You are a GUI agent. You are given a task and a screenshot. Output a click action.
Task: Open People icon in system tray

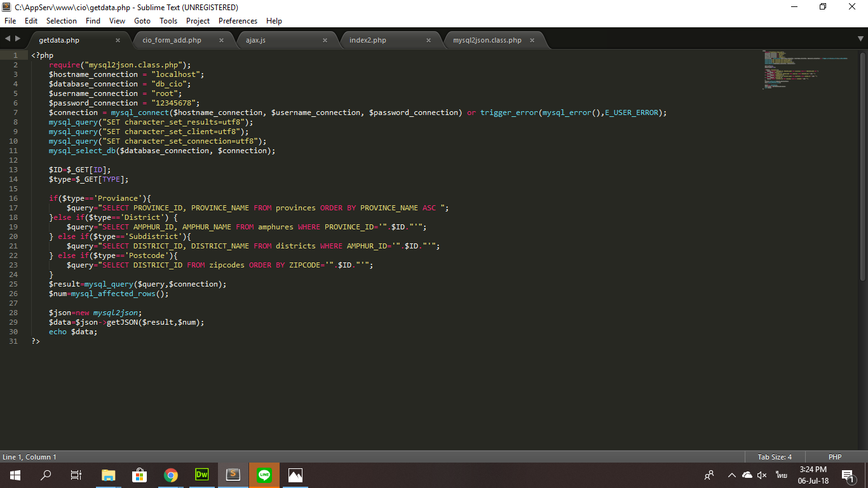pyautogui.click(x=709, y=475)
